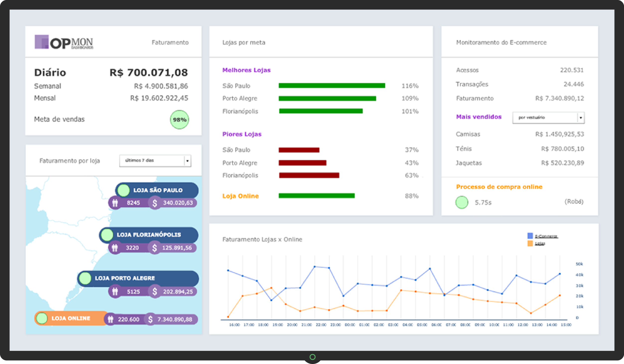Click the orange Lojas legend square
The width and height of the screenshot is (624, 364).
coord(530,243)
